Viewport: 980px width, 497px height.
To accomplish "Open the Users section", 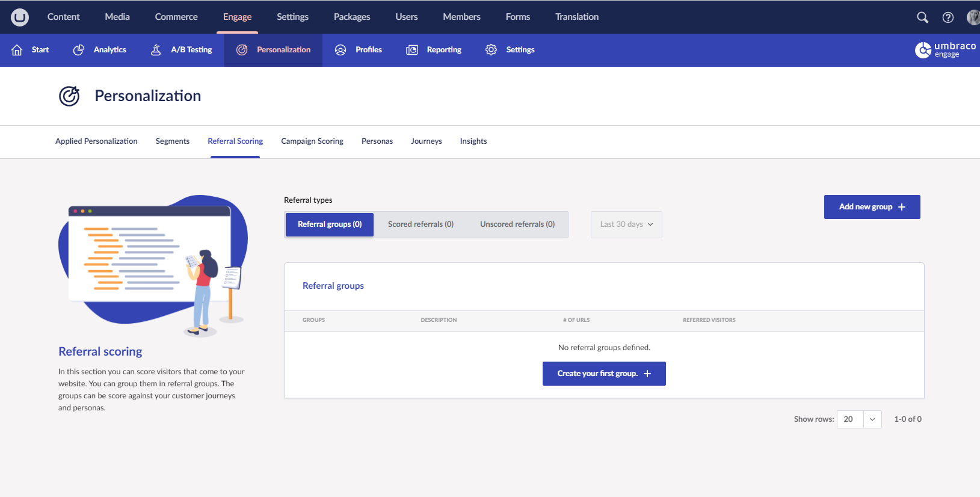I will pyautogui.click(x=407, y=17).
